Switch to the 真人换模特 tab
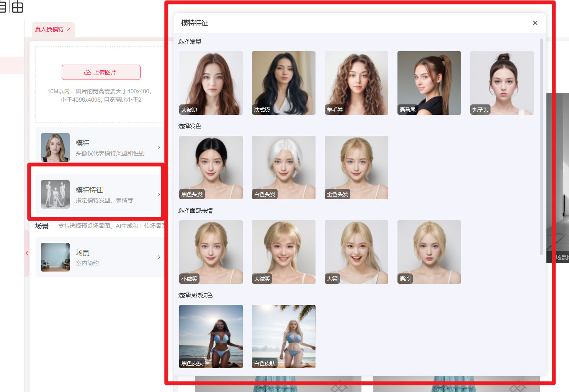 coord(49,29)
